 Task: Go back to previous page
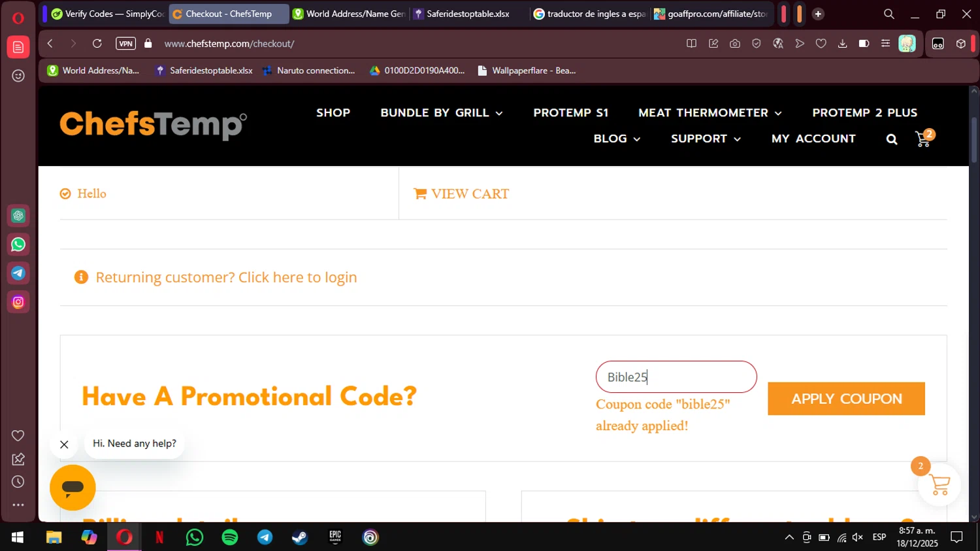pos(50,44)
